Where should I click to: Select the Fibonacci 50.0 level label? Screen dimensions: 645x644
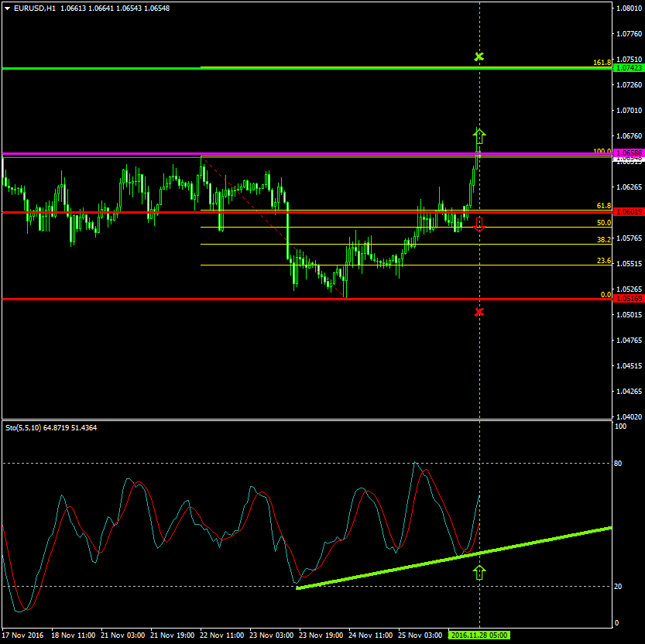[x=604, y=223]
